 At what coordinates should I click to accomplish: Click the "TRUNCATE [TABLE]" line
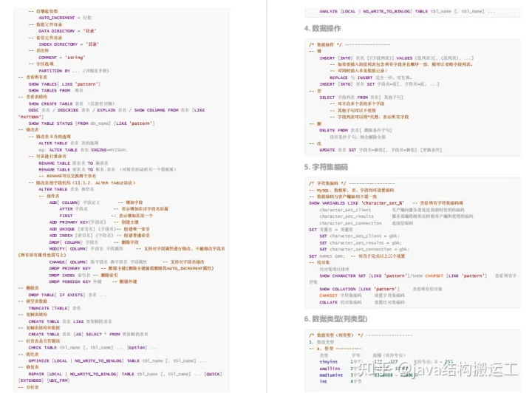(55, 308)
